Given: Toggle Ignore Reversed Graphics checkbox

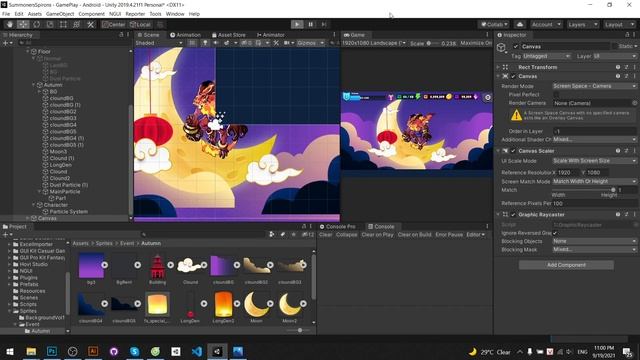Looking at the screenshot, I should pyautogui.click(x=555, y=233).
